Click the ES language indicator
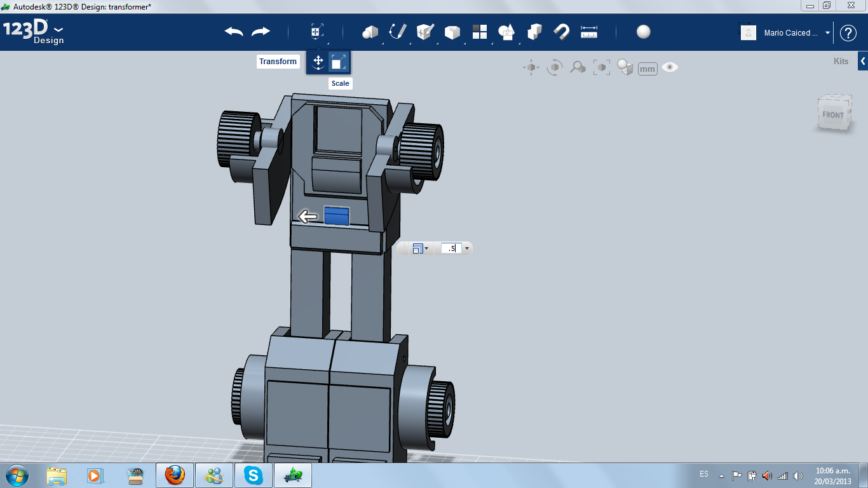 (704, 474)
